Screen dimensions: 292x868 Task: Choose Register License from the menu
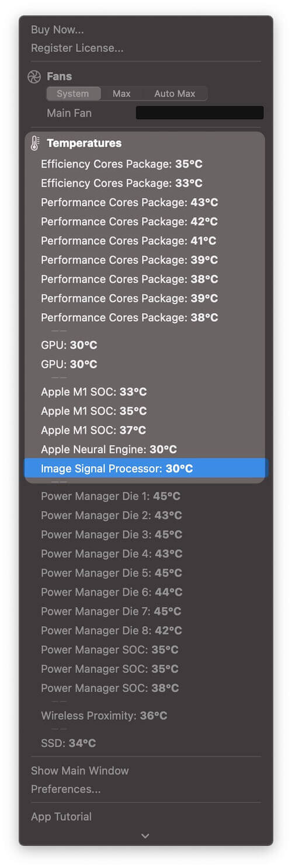click(77, 48)
